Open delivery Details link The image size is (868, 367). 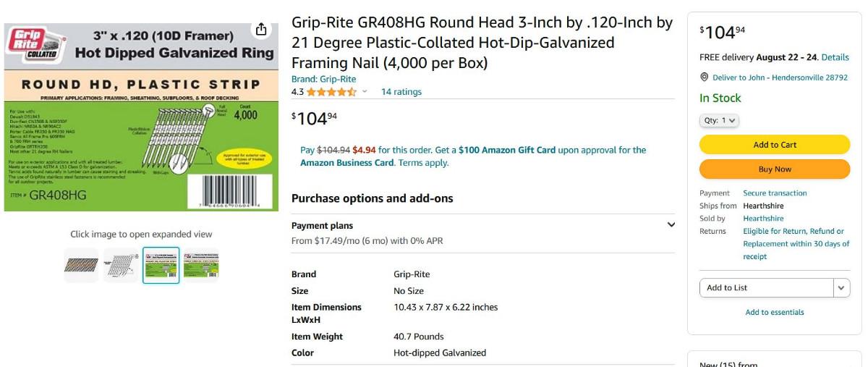[x=835, y=57]
